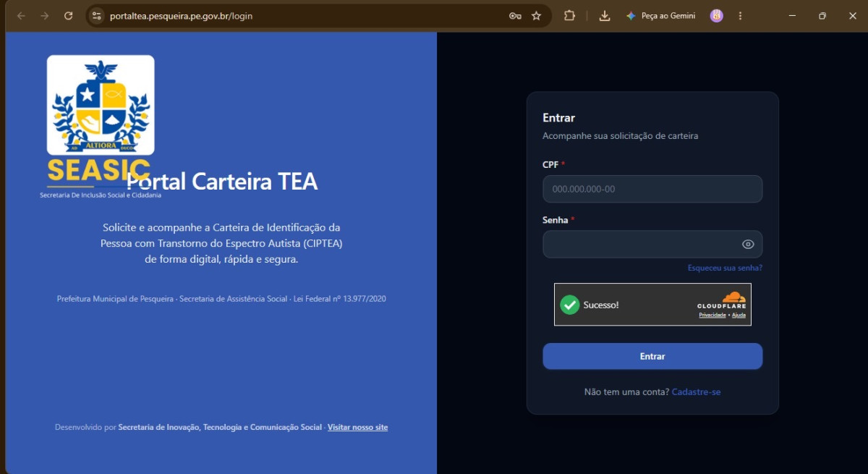Go forward with the browser forward arrow
This screenshot has height=474, width=868.
click(45, 15)
